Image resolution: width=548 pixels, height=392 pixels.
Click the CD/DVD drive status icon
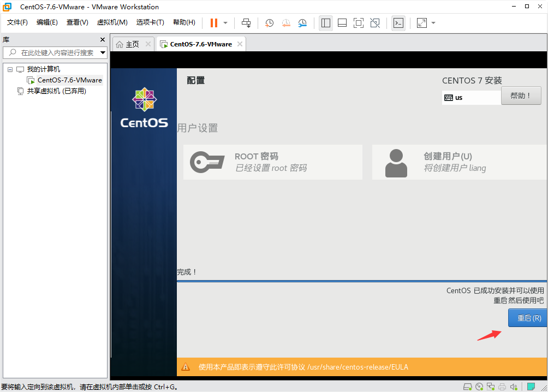479,387
